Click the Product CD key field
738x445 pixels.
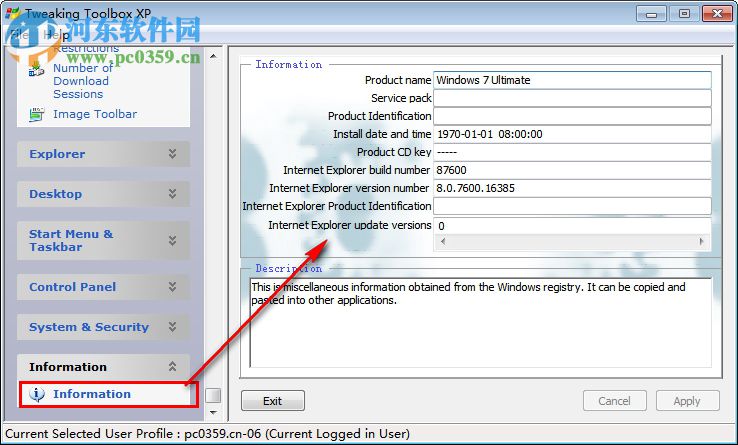tap(572, 152)
